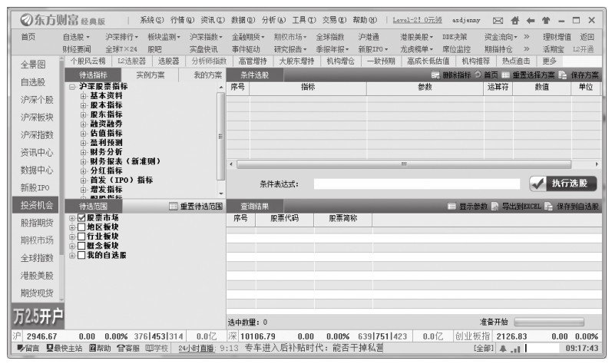
Task: Click the 重置选择方案 icon
Action: point(506,75)
